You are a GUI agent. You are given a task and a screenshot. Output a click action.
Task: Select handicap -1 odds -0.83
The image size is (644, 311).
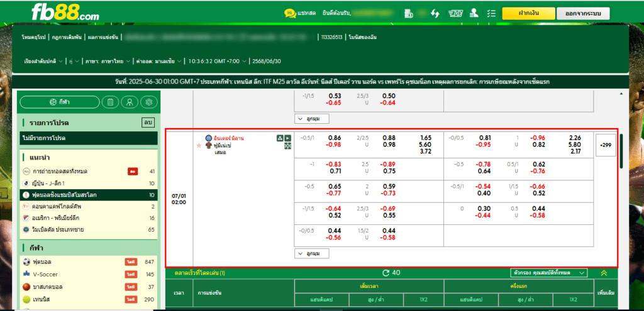click(x=333, y=165)
